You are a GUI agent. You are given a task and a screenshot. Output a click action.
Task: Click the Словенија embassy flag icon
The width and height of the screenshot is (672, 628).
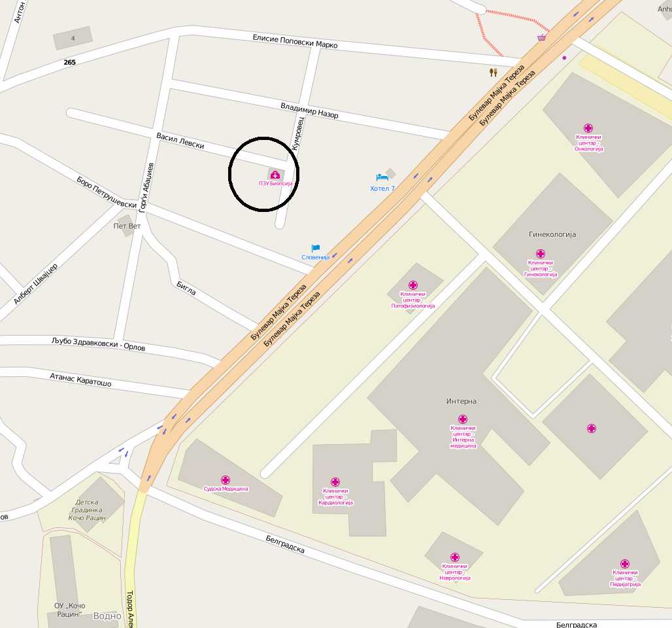(316, 249)
